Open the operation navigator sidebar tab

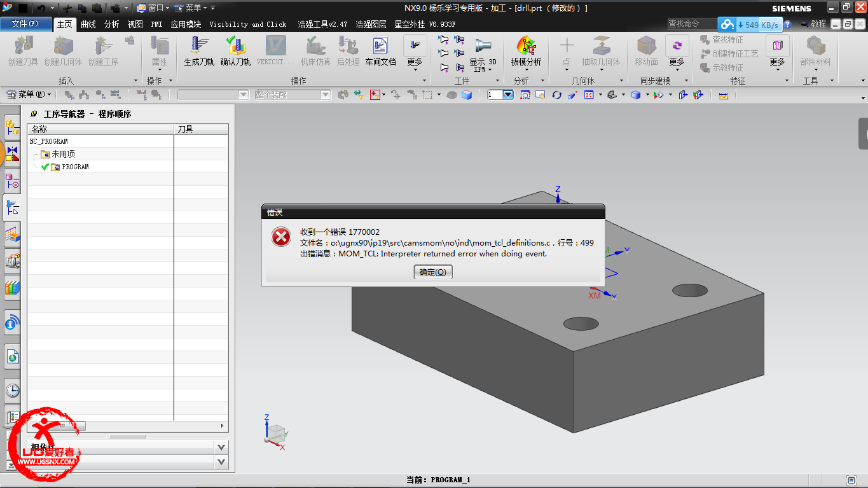12,207
